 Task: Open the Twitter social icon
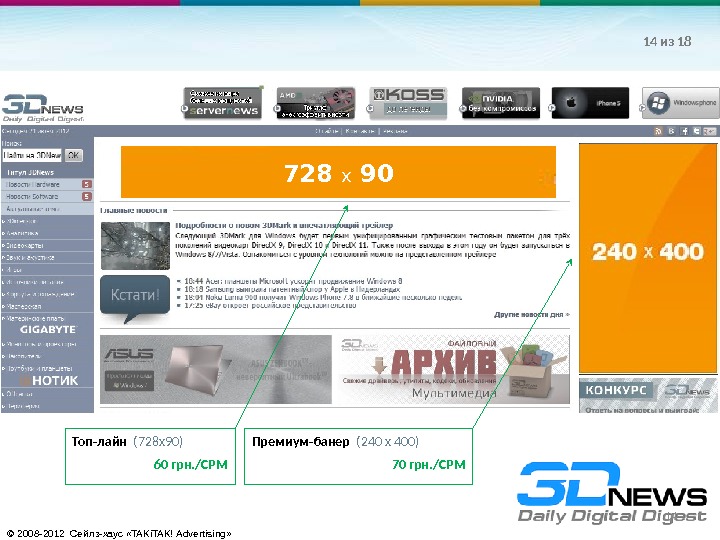(x=697, y=131)
